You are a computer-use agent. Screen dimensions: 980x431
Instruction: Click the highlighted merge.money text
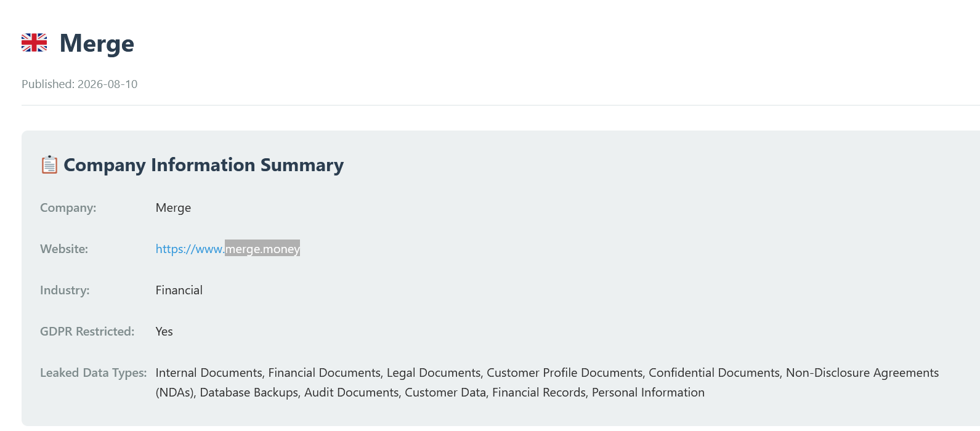point(262,249)
